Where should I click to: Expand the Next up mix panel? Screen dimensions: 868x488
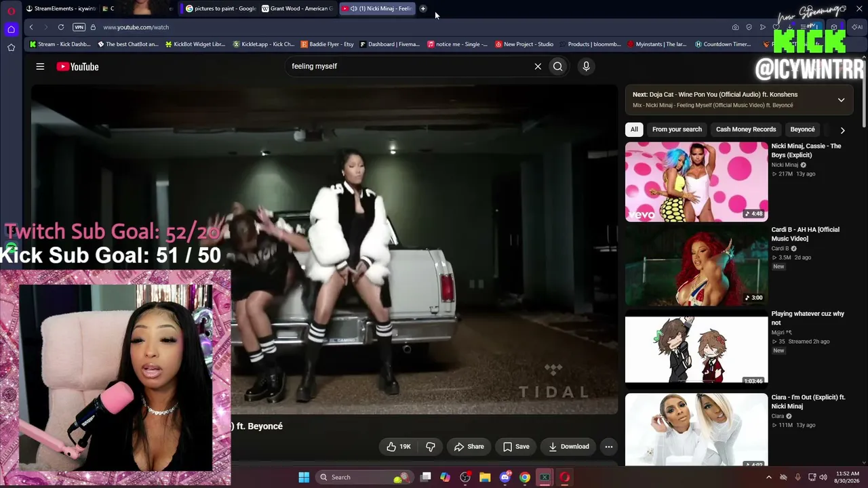coord(841,100)
